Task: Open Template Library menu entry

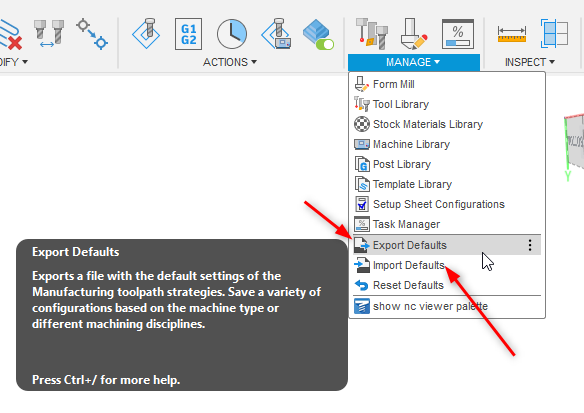Action: click(x=446, y=184)
